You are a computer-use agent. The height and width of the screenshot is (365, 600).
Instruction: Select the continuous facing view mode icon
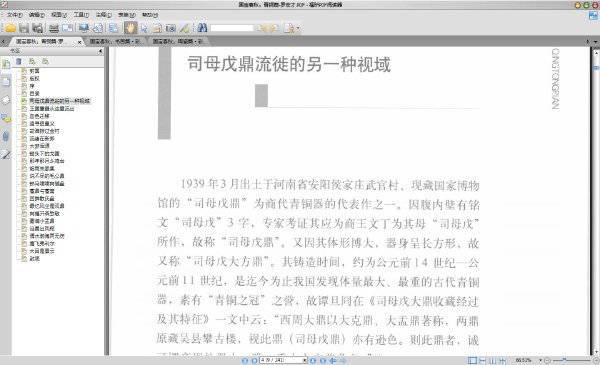[502, 360]
